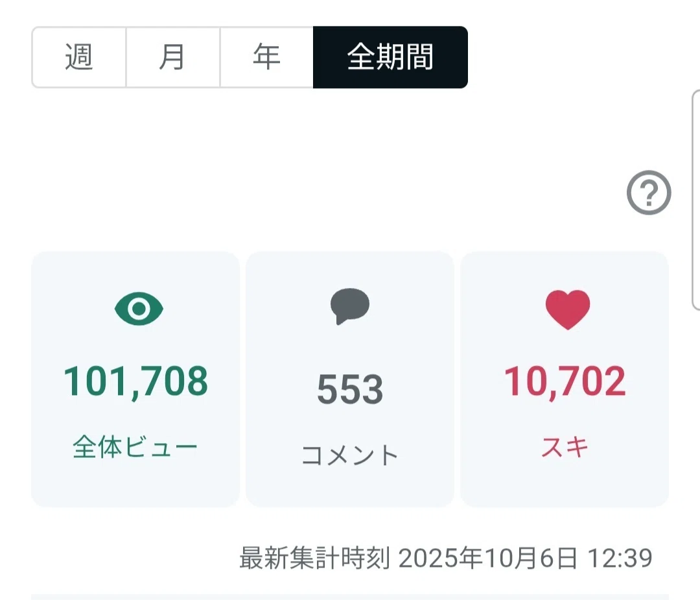Viewport: 700px width, 600px height.
Task: Select the 全期間 (all time) tab
Action: click(391, 57)
